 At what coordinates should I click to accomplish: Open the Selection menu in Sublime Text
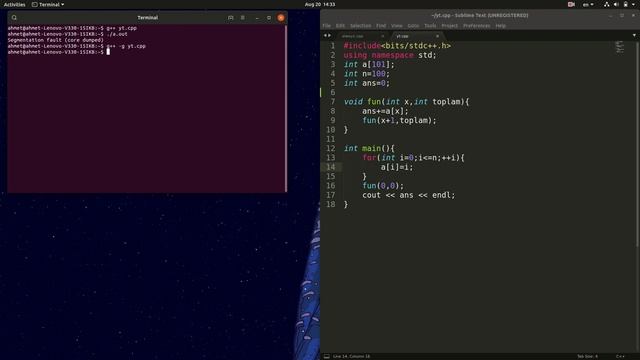(360, 26)
